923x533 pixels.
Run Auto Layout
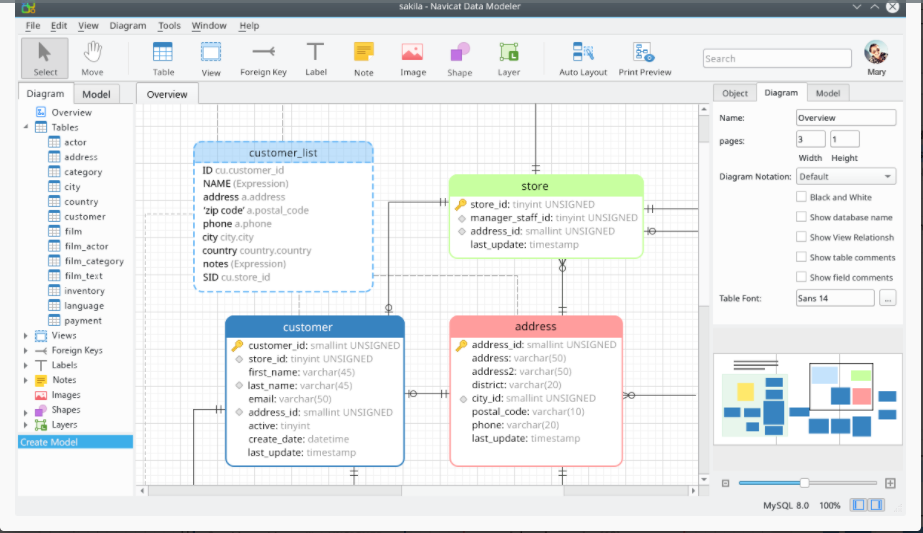click(x=583, y=58)
